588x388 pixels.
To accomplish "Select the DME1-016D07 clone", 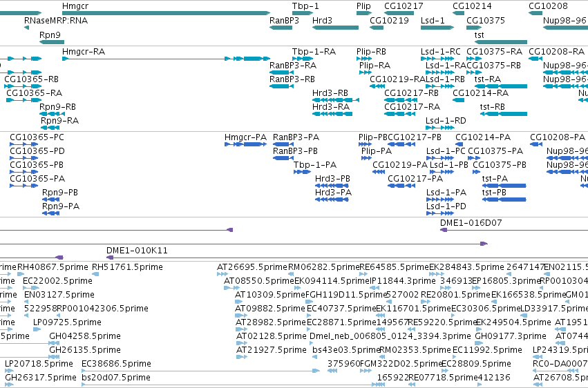I will [514, 230].
